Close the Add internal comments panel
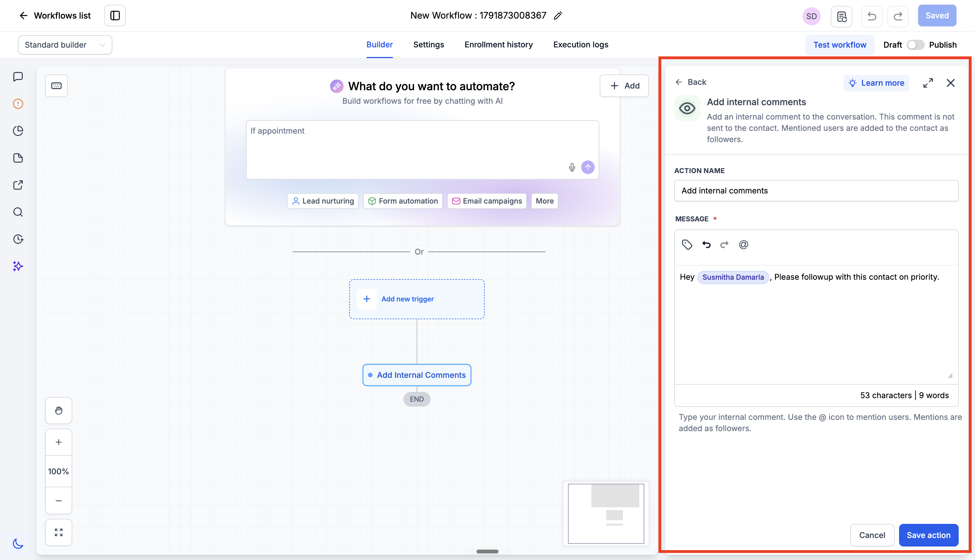Screen dimensions: 975x560 click(951, 83)
